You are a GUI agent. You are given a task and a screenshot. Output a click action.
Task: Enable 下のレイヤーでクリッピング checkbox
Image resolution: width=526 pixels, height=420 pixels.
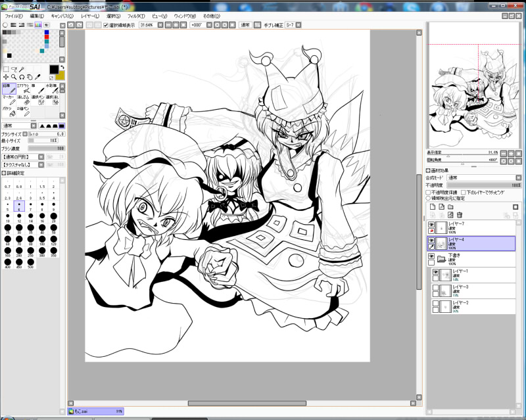click(x=464, y=193)
